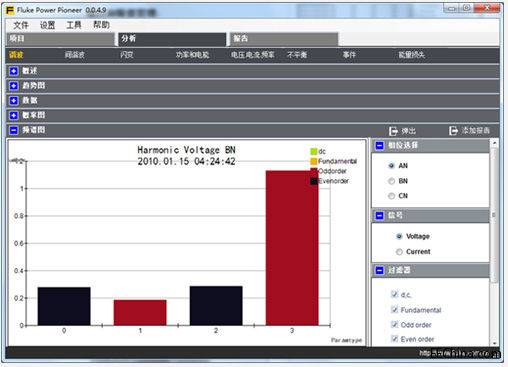Expand the 概述 section via plus icon

click(14, 71)
